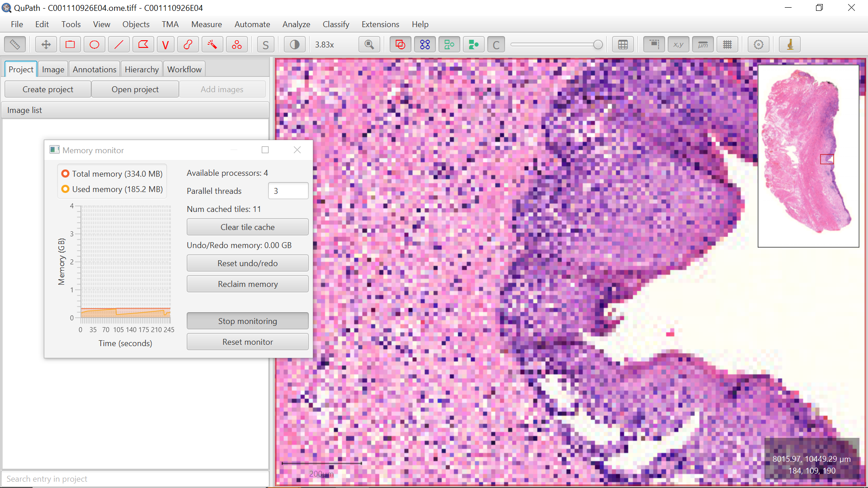Toggle selection mode with the S icon
Image resolution: width=868 pixels, height=488 pixels.
266,44
